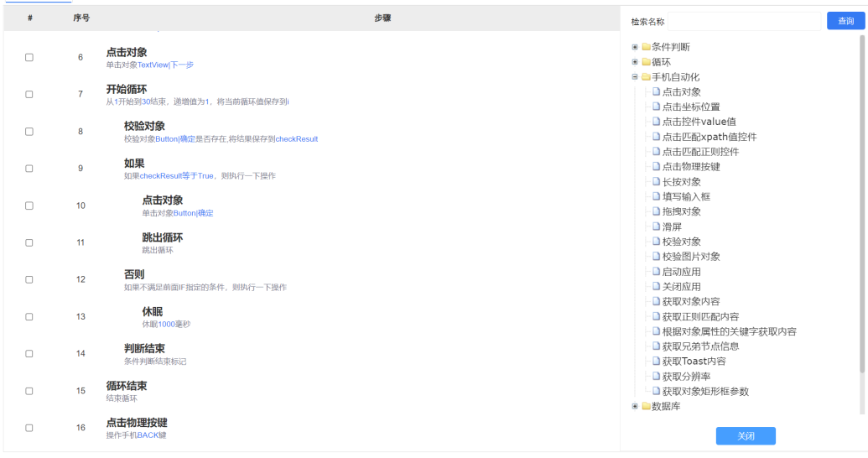Screen dimensions: 868x458
Task: Click the folder icon for 数据库
Action: 646,407
